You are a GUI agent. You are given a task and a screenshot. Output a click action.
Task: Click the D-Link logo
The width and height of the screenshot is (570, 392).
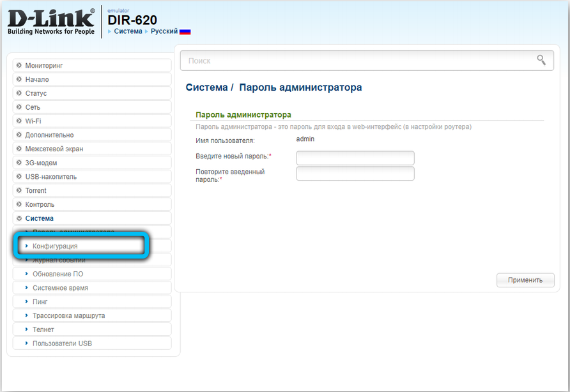51,22
